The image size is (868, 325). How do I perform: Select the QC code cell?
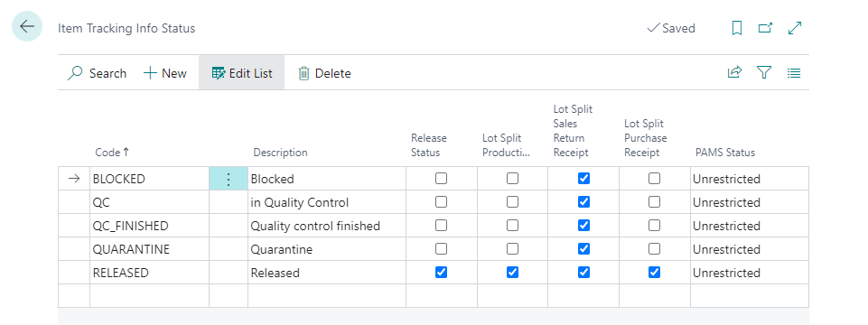[149, 202]
